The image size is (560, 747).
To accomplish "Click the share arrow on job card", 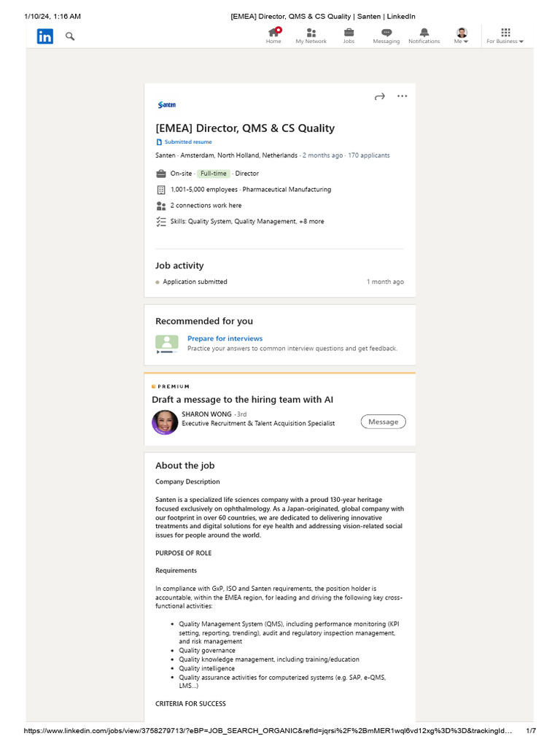I will pyautogui.click(x=379, y=96).
